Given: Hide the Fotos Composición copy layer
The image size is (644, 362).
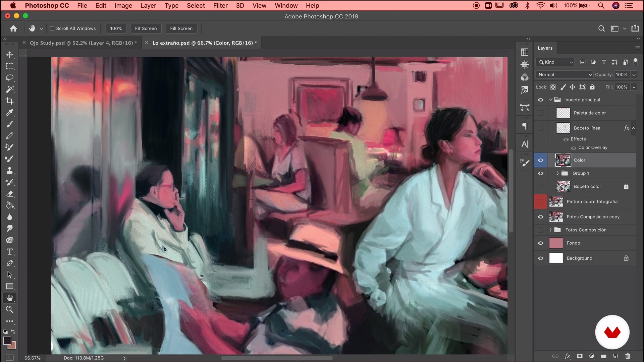Looking at the screenshot, I should click(x=540, y=217).
